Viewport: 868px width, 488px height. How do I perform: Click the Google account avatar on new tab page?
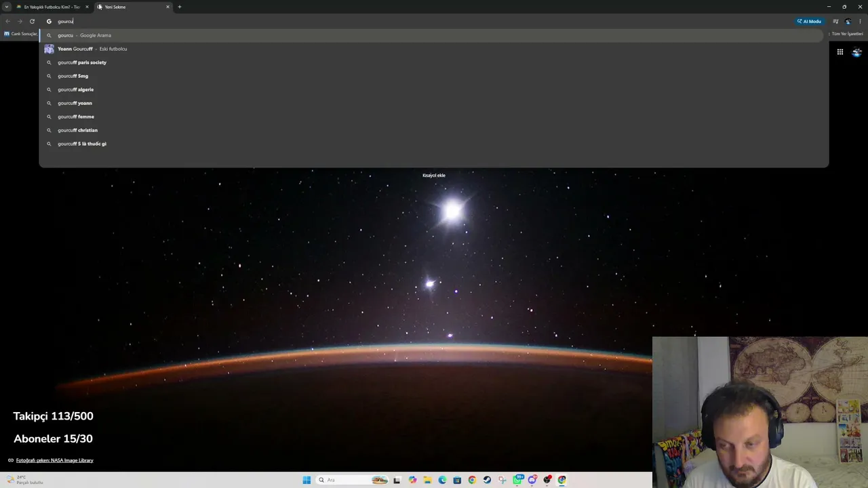coord(856,52)
